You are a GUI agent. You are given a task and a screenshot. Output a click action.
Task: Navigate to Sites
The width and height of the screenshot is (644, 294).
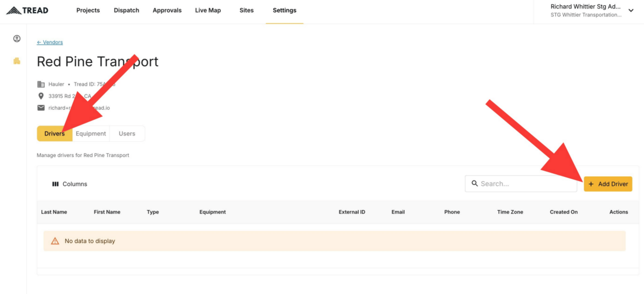coord(246,10)
